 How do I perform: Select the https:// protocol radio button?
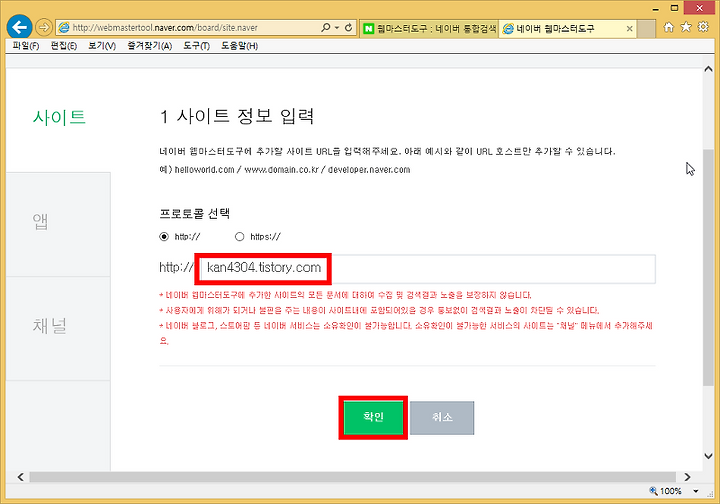(239, 237)
